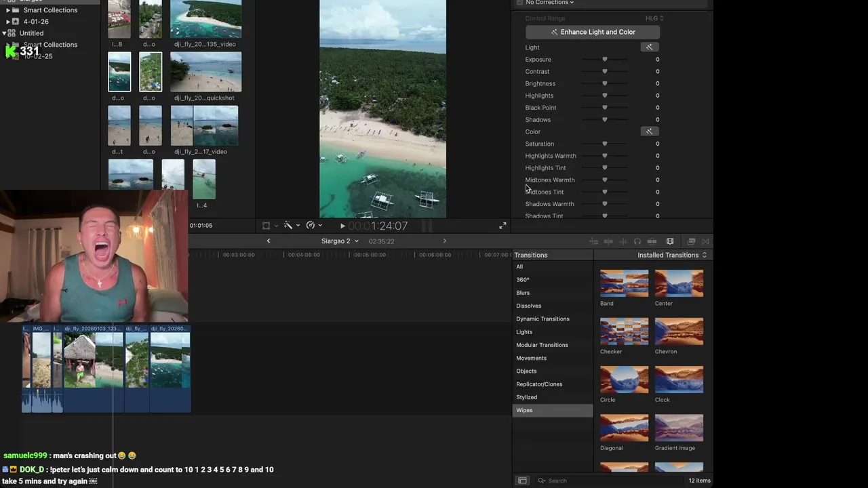The width and height of the screenshot is (868, 488).
Task: Go forward in timeline history with right arrow
Action: 445,241
